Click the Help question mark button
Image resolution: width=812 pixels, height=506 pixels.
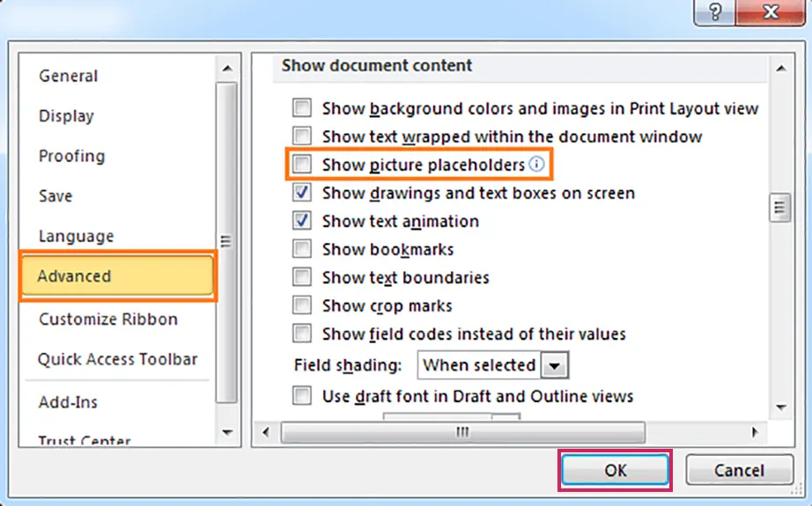[714, 11]
